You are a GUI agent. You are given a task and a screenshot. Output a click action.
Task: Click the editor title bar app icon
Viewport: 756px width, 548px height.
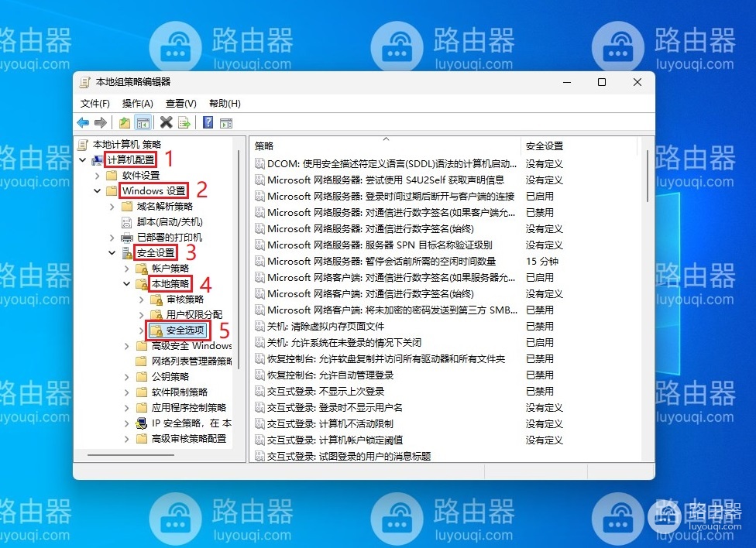[85, 82]
